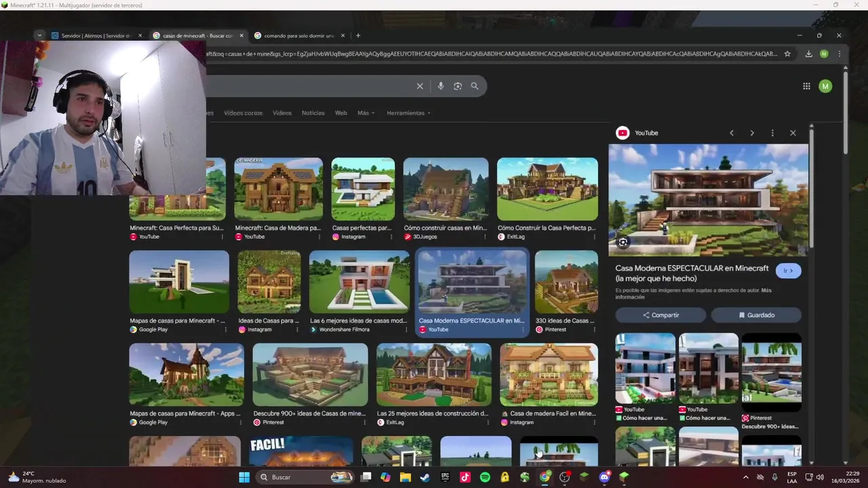Close the 'casas de minecraft' tab

click(241, 35)
